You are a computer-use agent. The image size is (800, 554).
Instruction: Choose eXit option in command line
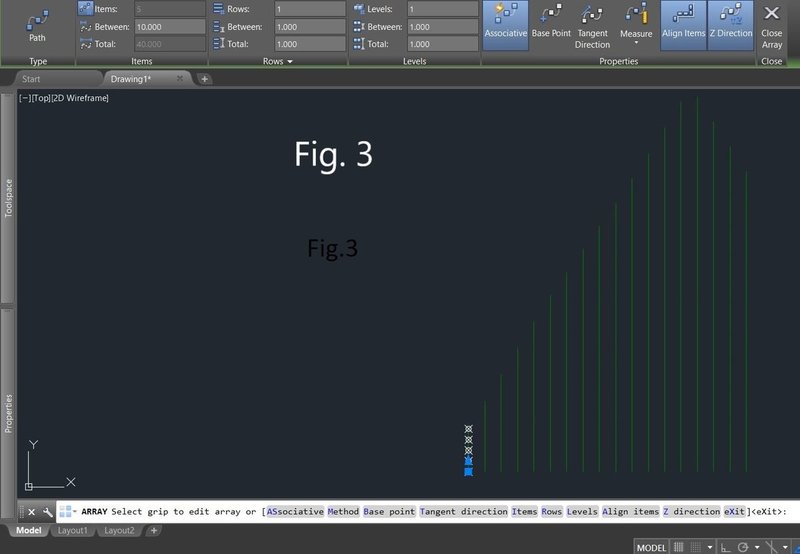(734, 512)
